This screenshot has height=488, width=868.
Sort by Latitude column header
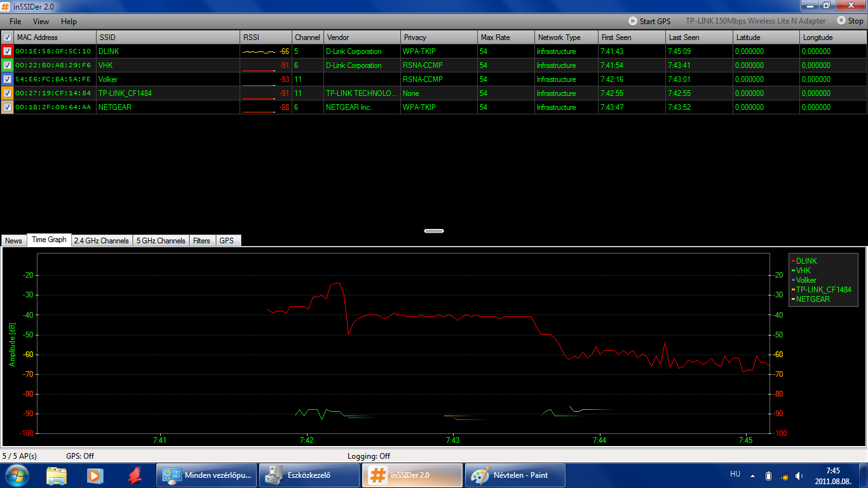pos(766,37)
